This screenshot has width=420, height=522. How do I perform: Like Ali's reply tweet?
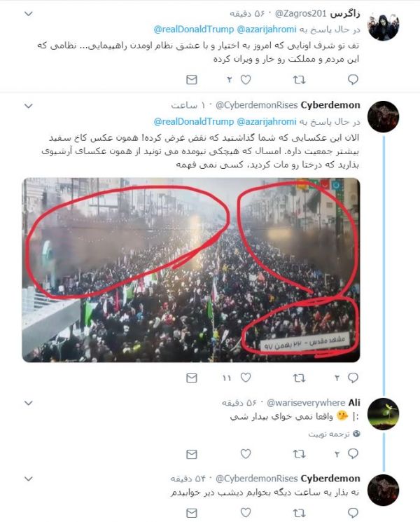[246, 454]
